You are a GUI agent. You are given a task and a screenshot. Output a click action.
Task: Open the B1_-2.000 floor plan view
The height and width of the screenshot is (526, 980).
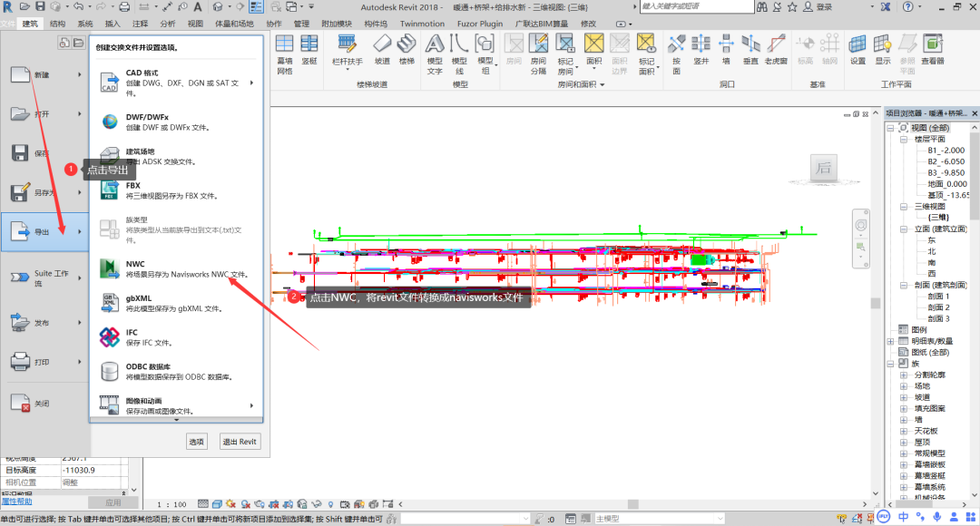[x=946, y=151]
